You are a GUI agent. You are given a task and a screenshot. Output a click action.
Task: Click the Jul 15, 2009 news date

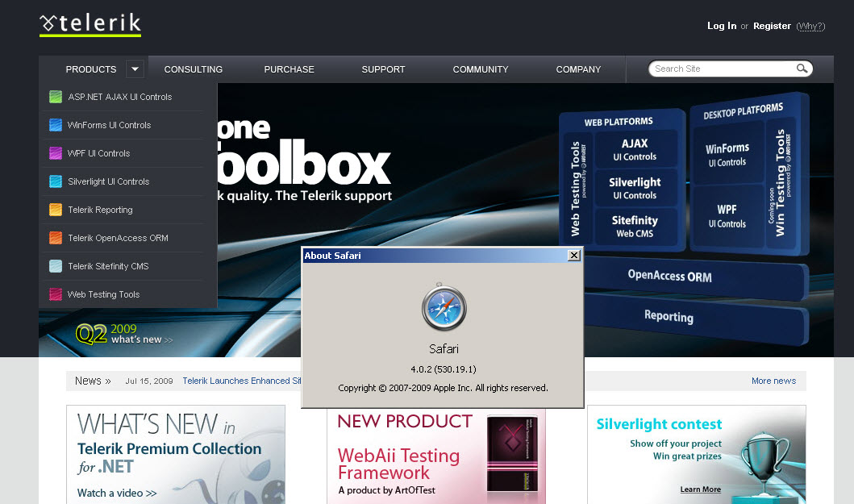149,381
